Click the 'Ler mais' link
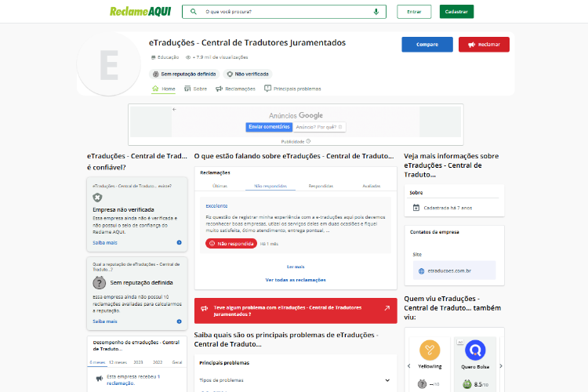588x392 pixels. 296,267
